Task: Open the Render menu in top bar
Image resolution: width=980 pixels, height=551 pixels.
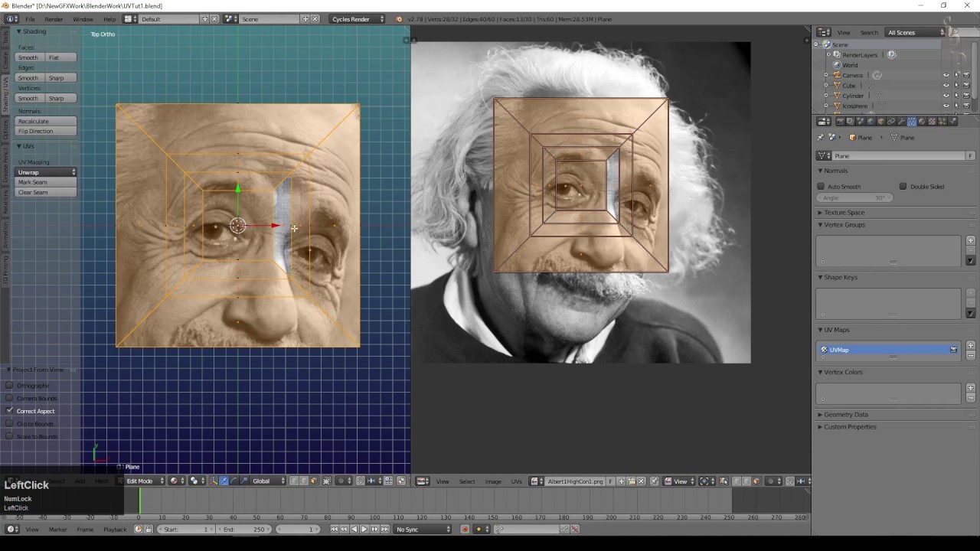Action: pyautogui.click(x=54, y=19)
